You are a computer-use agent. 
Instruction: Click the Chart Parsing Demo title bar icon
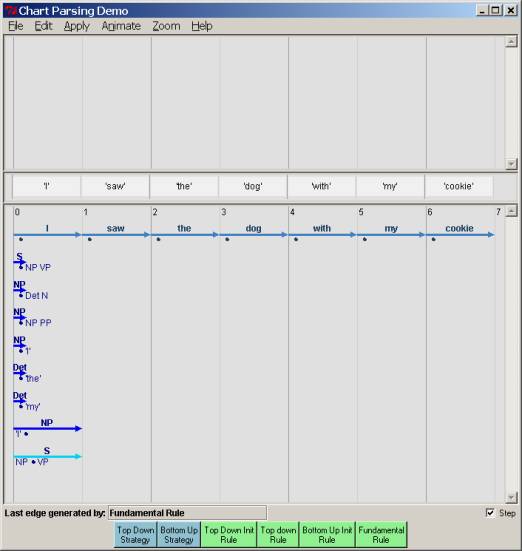(x=11, y=11)
